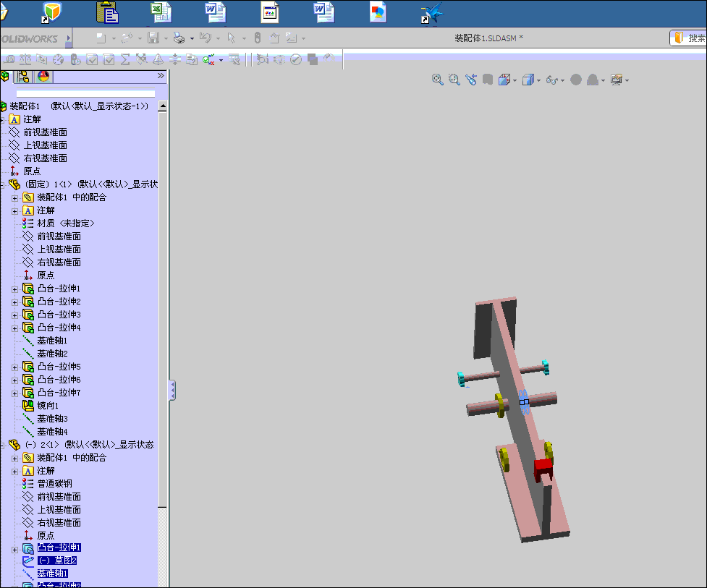Expand 凸台-拉伸7 feature
The width and height of the screenshot is (707, 588).
pyautogui.click(x=15, y=393)
